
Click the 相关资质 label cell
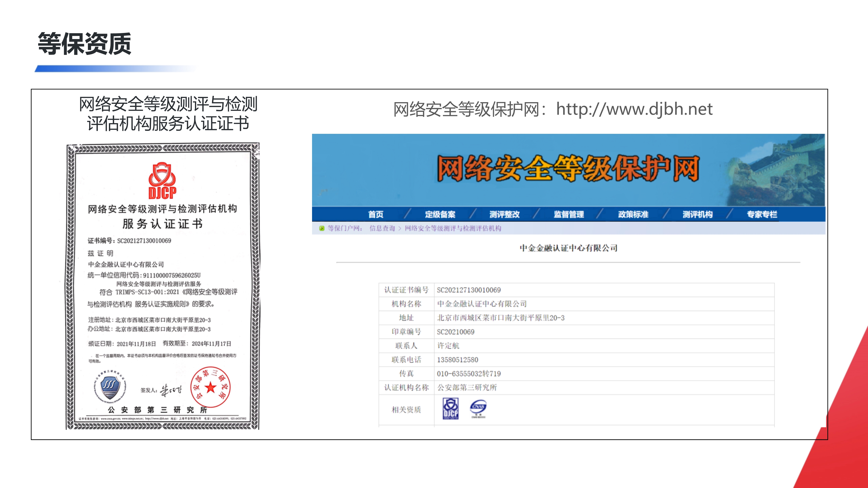[406, 410]
